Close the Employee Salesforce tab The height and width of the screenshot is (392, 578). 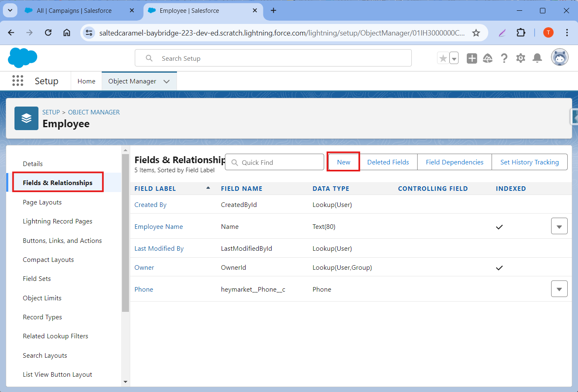coord(255,10)
